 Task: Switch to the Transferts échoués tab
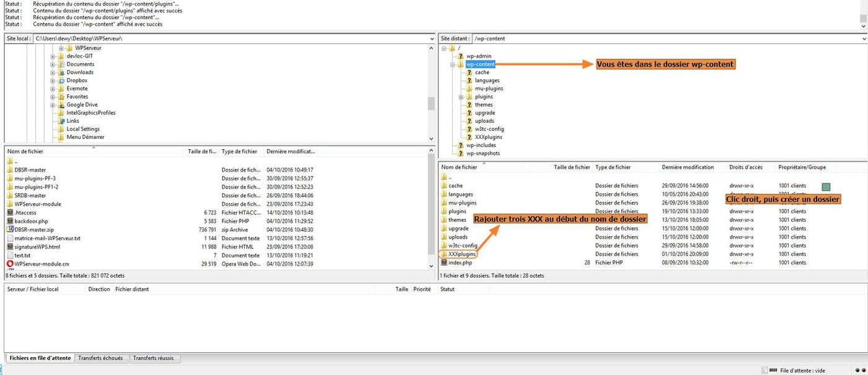[101, 358]
